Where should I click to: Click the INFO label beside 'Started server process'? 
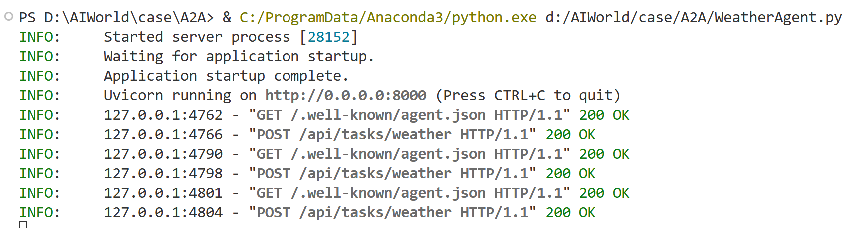pyautogui.click(x=39, y=37)
